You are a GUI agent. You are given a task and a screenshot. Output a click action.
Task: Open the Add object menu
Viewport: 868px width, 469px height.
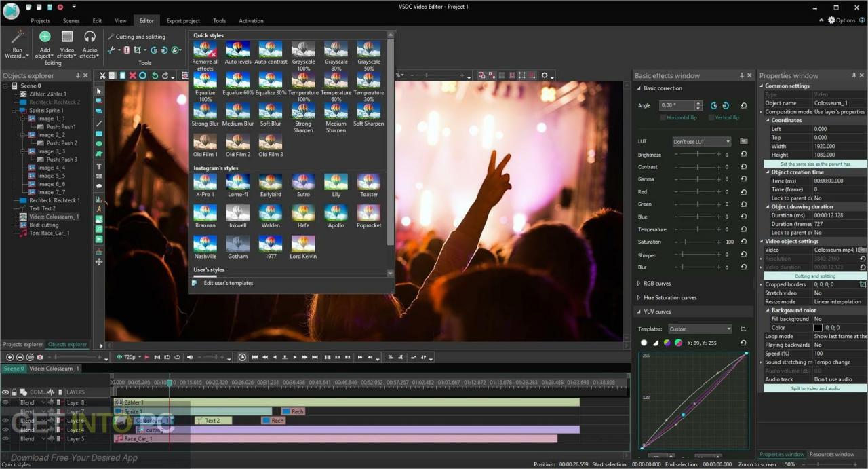[x=45, y=44]
